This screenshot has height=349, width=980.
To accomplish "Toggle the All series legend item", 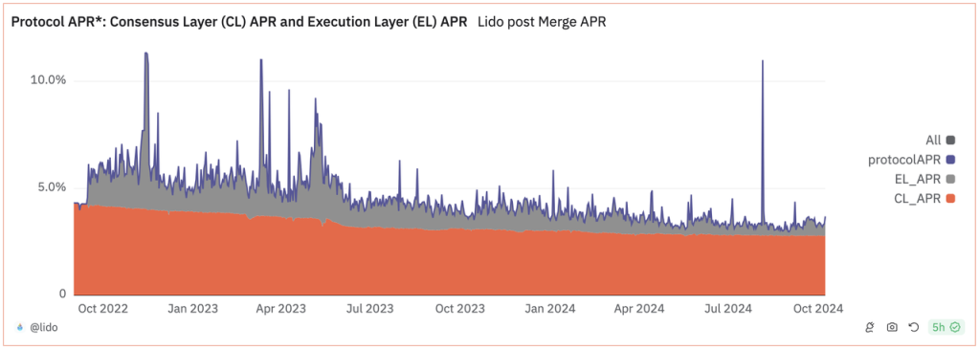I will point(941,140).
